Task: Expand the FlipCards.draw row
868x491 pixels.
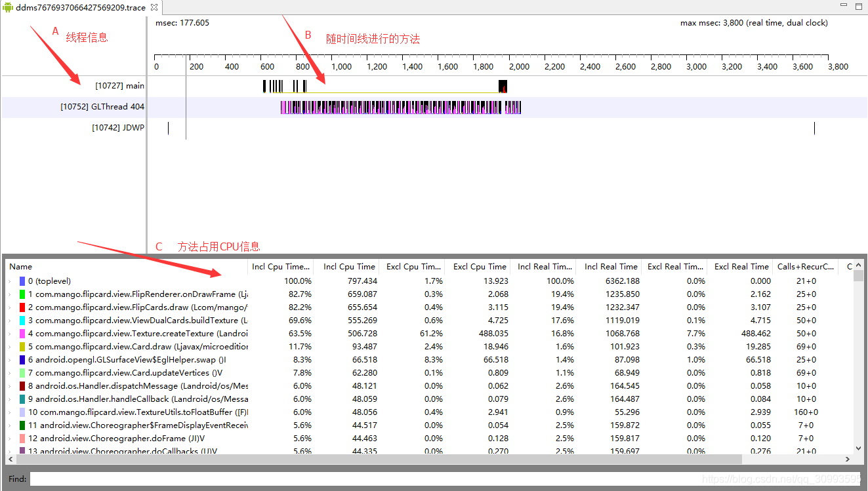Action: (10, 307)
